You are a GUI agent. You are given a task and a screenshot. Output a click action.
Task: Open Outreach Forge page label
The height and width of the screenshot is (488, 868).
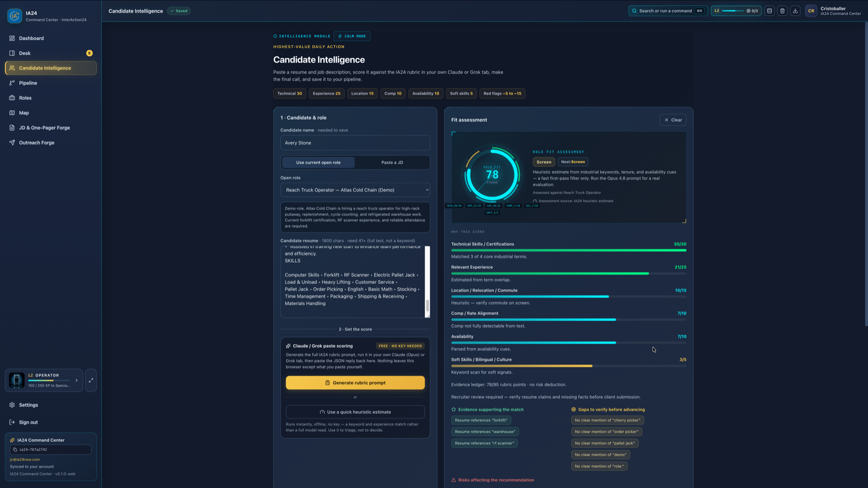pyautogui.click(x=37, y=143)
